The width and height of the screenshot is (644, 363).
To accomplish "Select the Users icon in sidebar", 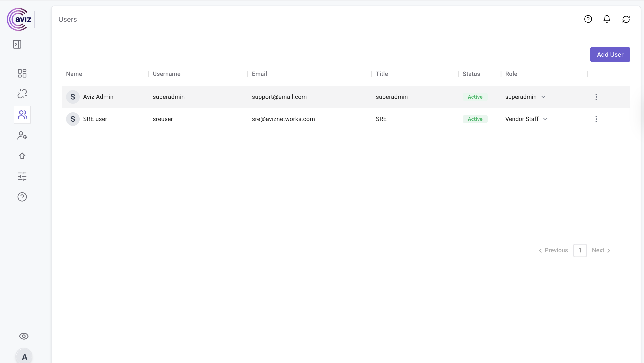I will [x=22, y=115].
